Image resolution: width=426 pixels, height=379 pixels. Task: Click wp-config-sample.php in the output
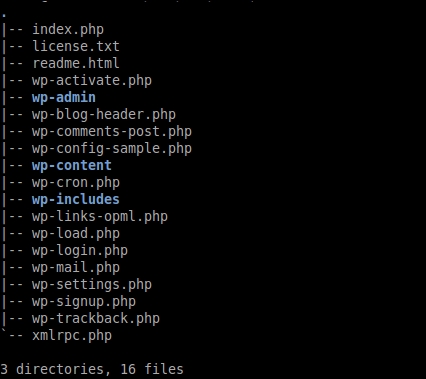pos(112,149)
